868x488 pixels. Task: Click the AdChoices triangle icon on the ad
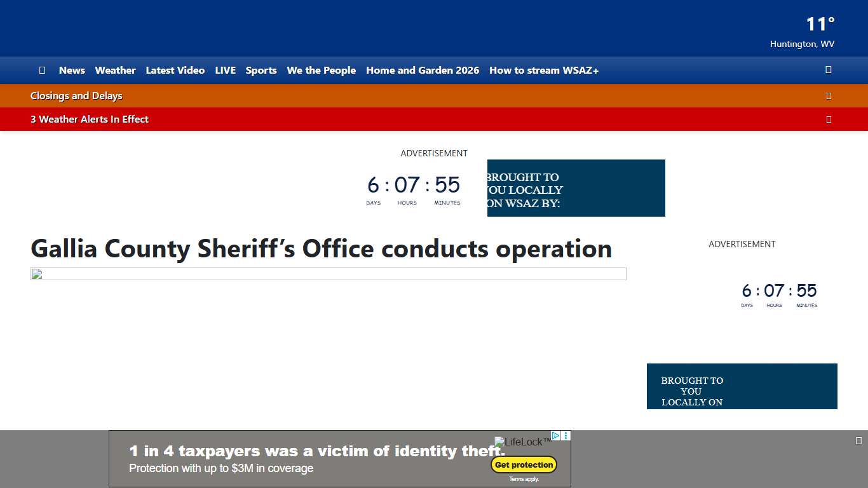[555, 435]
